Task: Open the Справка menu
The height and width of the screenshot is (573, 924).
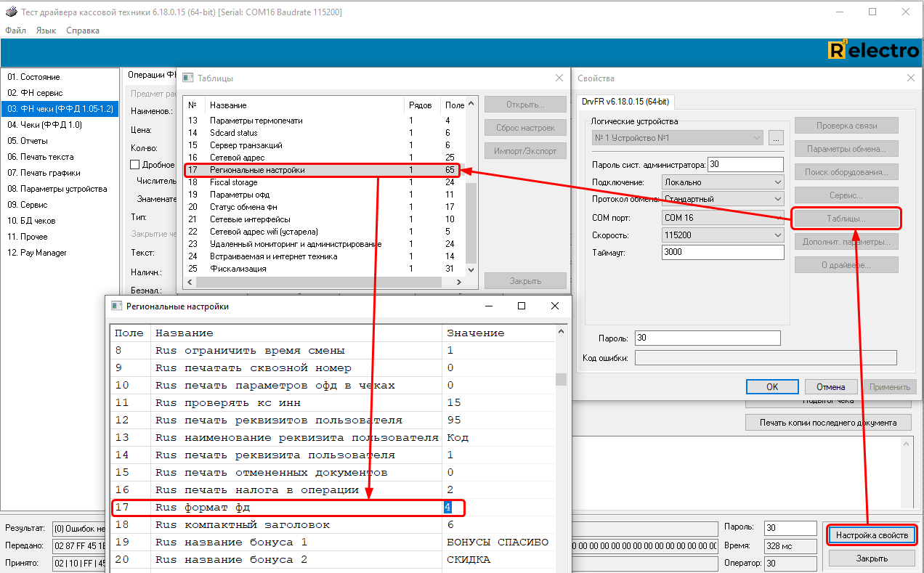Action: pyautogui.click(x=83, y=31)
